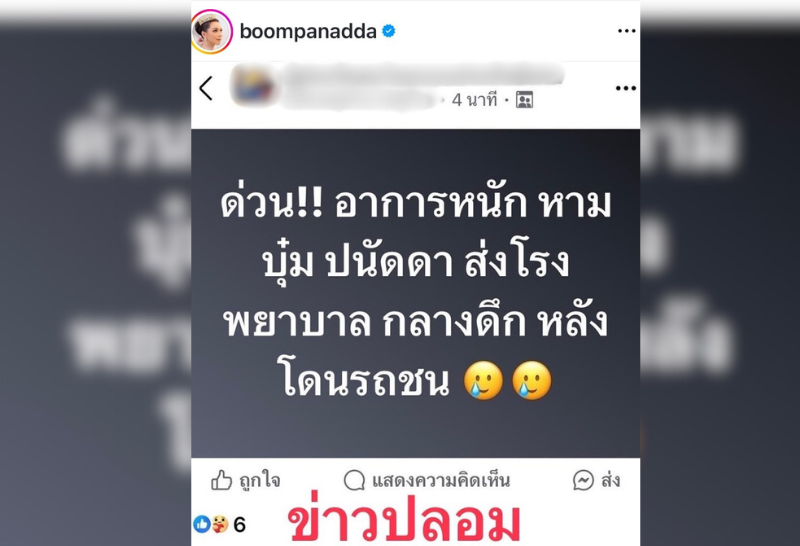View the 6 reactions list
Image resolution: width=800 pixels, height=546 pixels.
[x=219, y=524]
